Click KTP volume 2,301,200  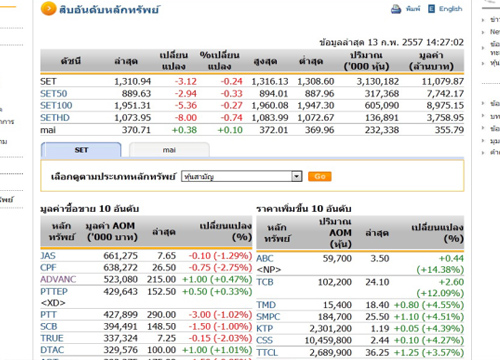[330, 329]
